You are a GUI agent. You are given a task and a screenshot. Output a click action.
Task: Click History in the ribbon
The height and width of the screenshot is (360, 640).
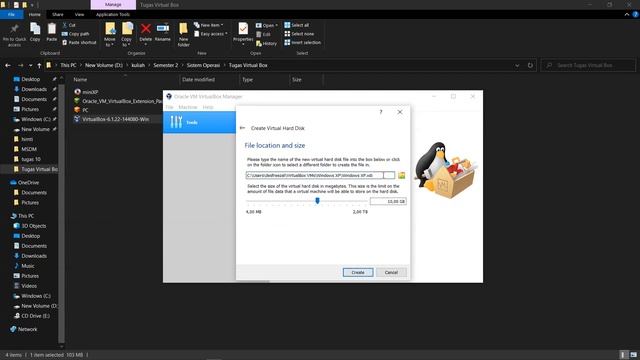click(x=266, y=43)
